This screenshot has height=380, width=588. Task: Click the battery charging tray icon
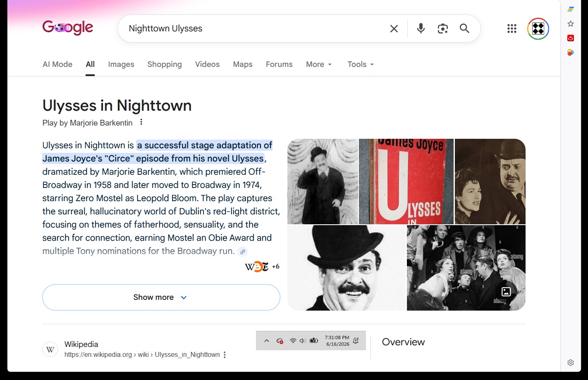click(314, 341)
